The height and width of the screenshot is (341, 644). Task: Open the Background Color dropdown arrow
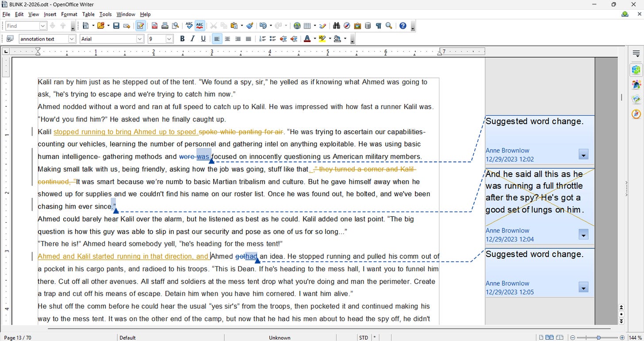[x=345, y=39]
